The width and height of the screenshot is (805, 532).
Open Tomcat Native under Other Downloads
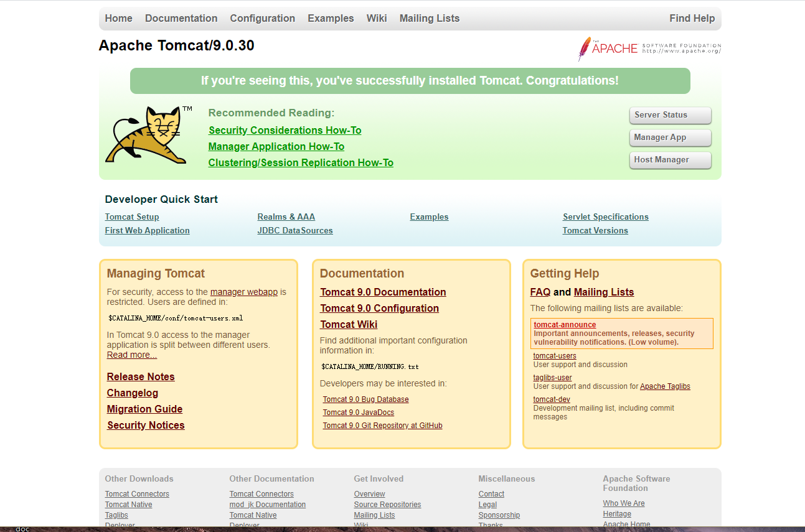pyautogui.click(x=129, y=505)
